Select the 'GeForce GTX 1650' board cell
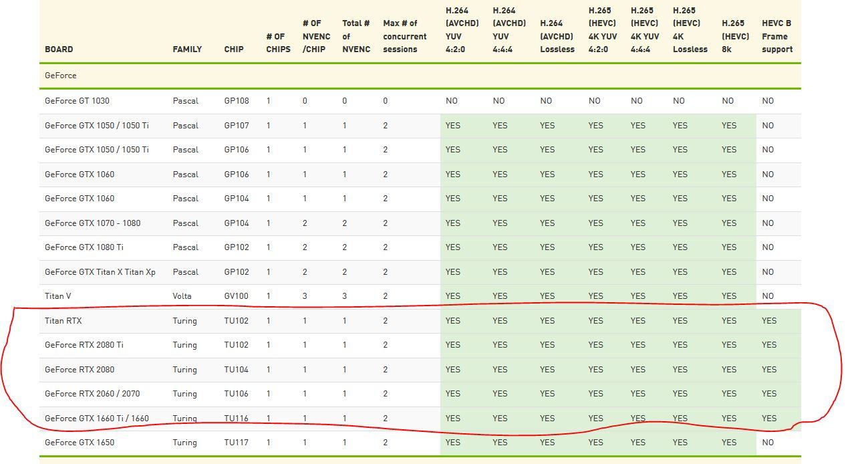 tap(80, 443)
